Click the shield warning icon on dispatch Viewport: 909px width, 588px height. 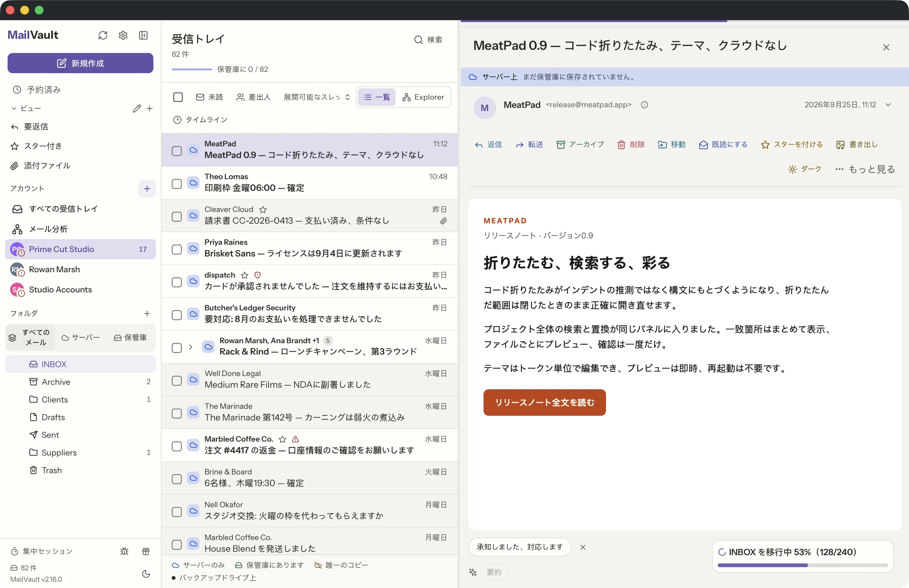pyautogui.click(x=258, y=275)
